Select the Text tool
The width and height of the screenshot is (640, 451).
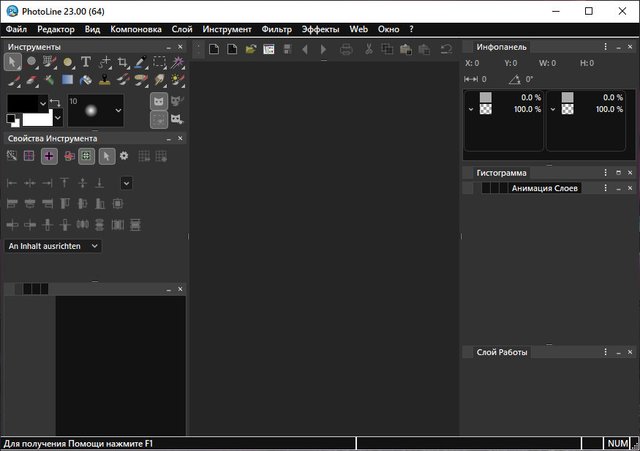(86, 62)
